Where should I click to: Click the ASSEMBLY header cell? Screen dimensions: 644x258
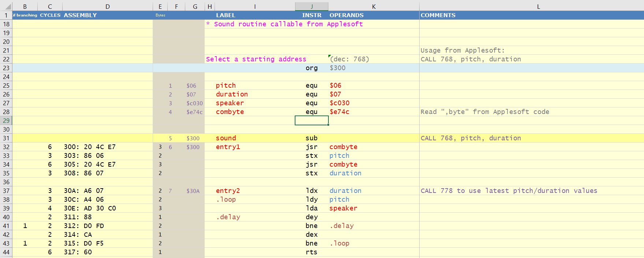[x=81, y=15]
